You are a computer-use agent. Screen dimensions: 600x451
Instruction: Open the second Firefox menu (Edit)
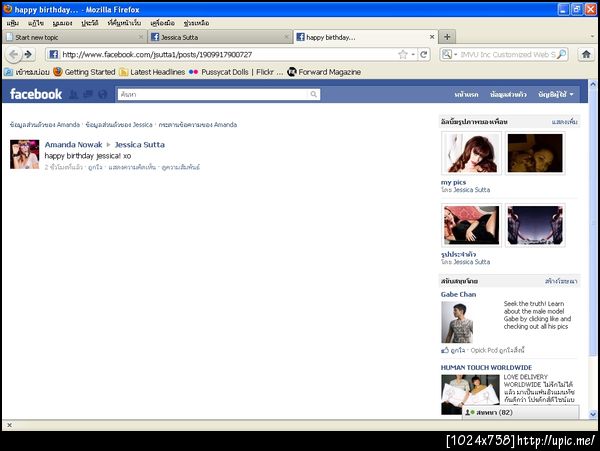coord(36,23)
